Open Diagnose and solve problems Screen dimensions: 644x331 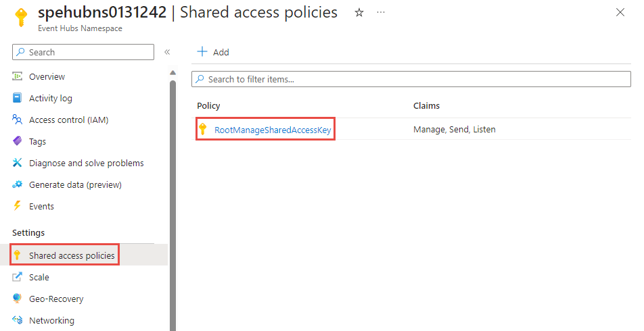pos(87,163)
